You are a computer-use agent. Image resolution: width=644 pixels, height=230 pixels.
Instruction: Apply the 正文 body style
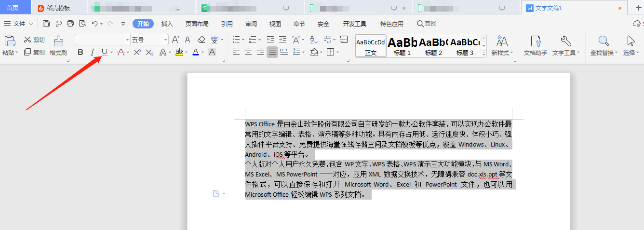click(x=371, y=46)
